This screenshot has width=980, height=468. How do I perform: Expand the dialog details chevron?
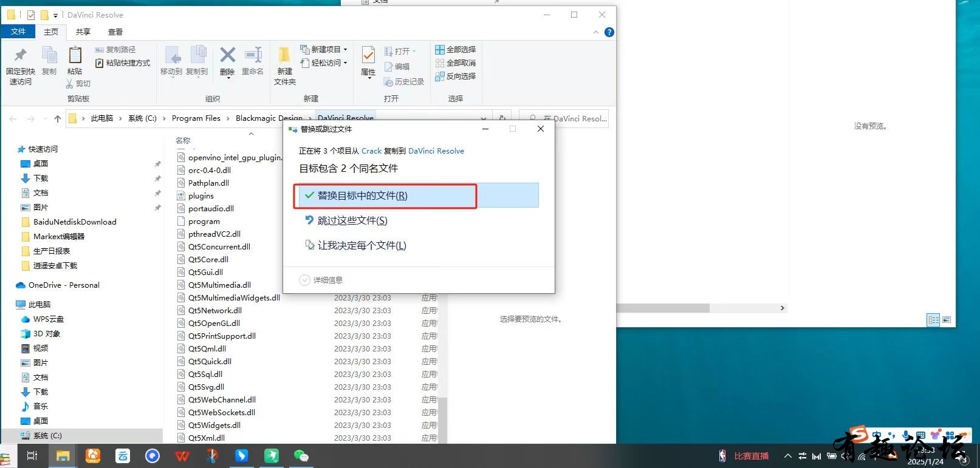(x=305, y=280)
